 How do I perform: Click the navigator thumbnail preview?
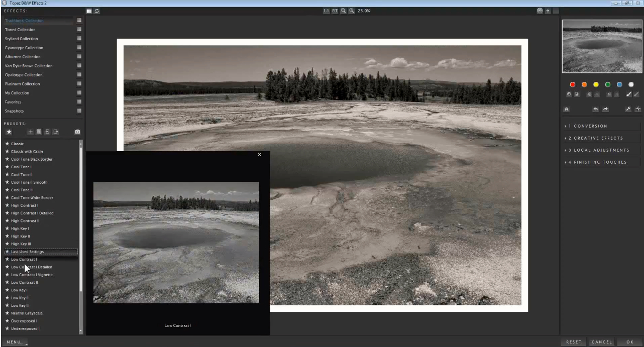pyautogui.click(x=602, y=46)
